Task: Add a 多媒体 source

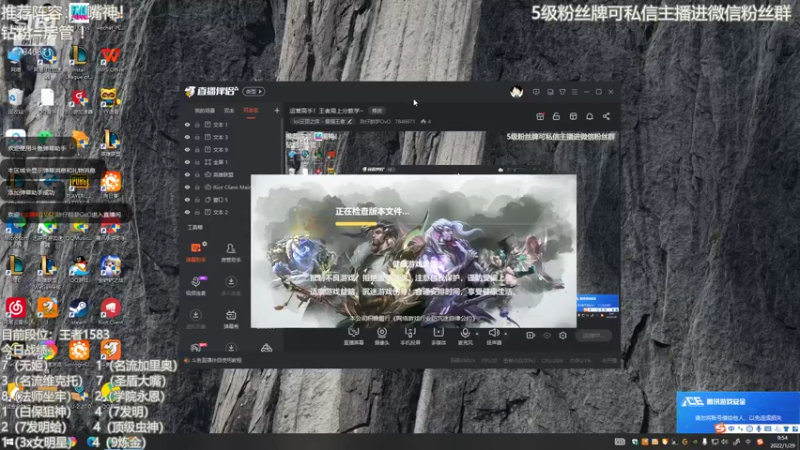Action: 438,336
